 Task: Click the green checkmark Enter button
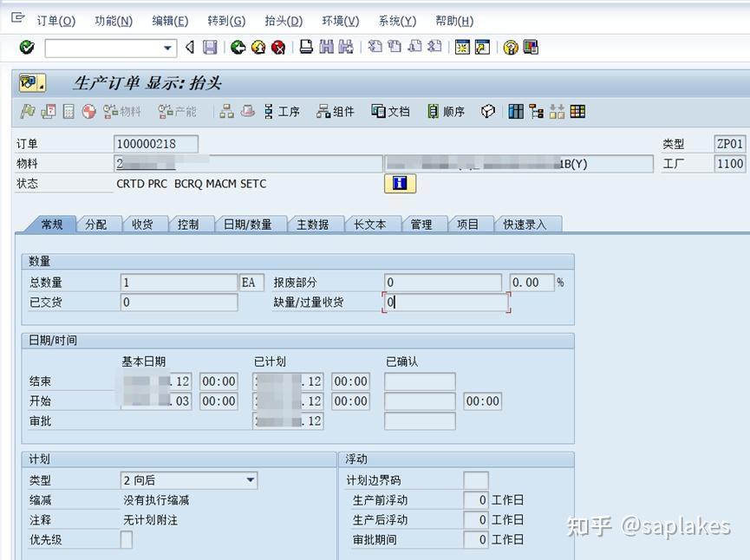[25, 49]
